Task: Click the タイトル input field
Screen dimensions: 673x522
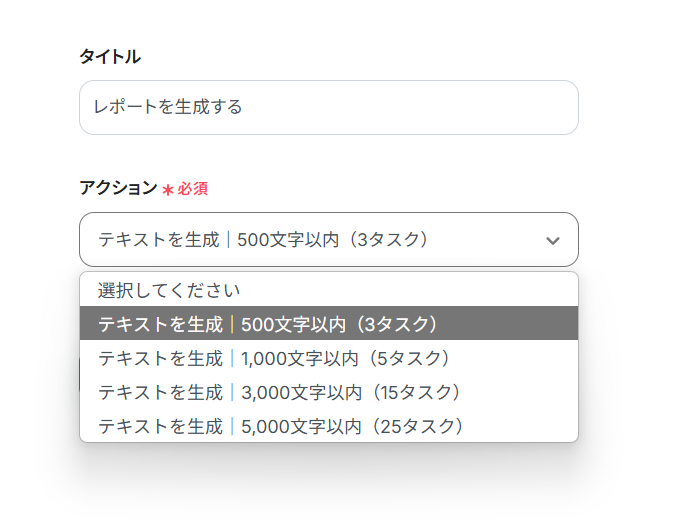Action: [x=328, y=107]
